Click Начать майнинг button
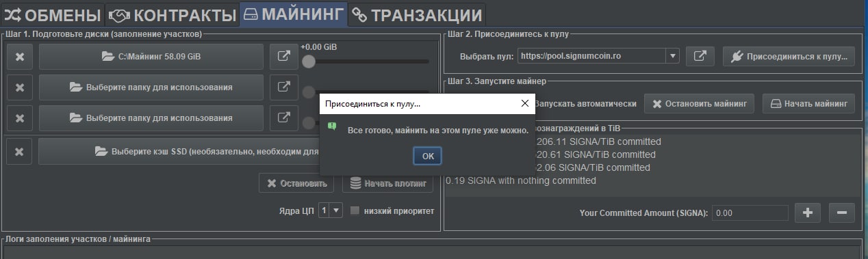The height and width of the screenshot is (259, 868). 808,104
